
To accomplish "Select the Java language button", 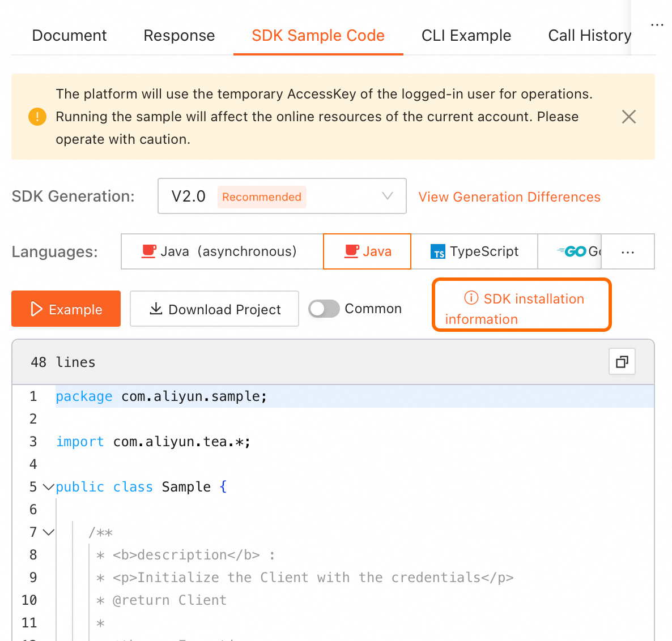I will [x=367, y=252].
